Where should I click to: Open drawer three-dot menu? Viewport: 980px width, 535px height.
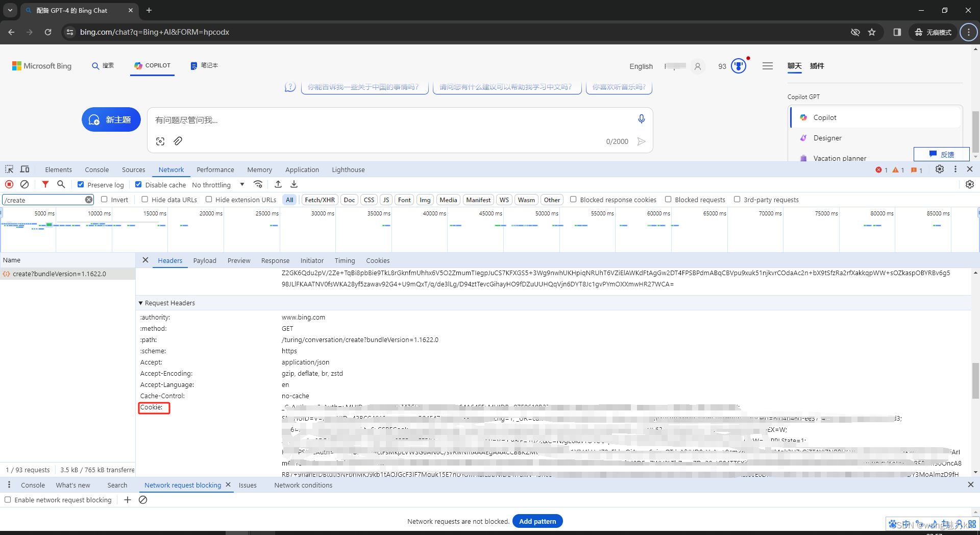pyautogui.click(x=9, y=484)
